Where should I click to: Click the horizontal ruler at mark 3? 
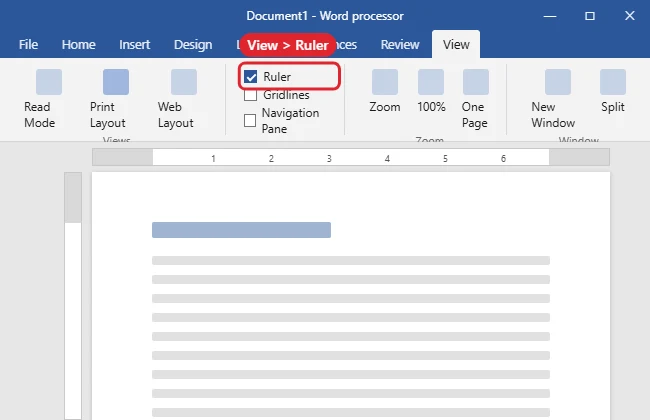point(329,158)
